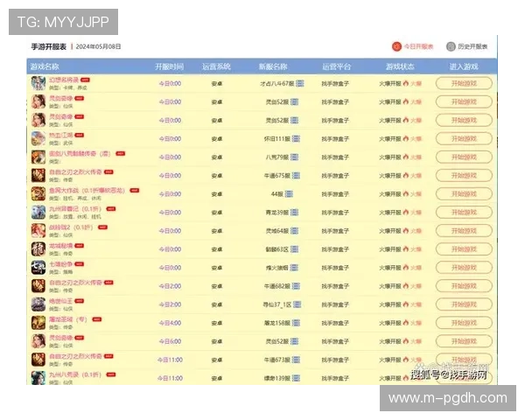525x420 pixels.
Task: Start game for the 寻仙37_1区 row
Action: pyautogui.click(x=464, y=304)
